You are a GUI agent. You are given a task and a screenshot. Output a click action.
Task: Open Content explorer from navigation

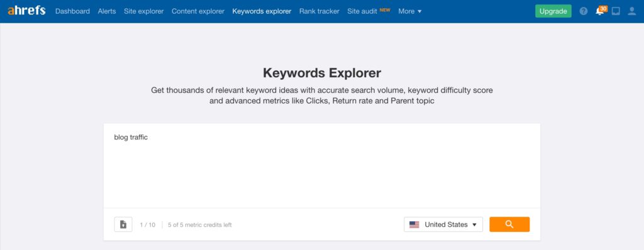(198, 11)
